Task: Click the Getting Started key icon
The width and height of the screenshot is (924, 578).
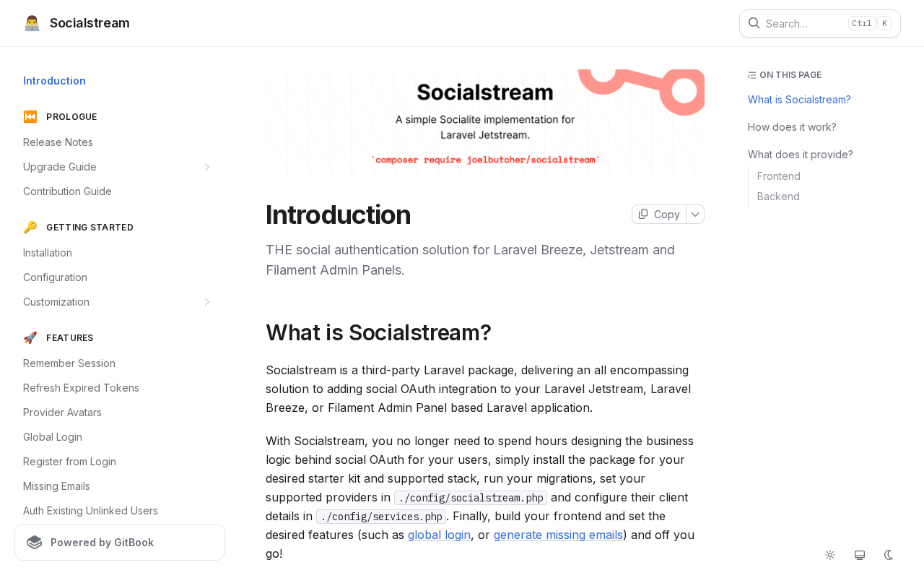Action: click(x=30, y=228)
